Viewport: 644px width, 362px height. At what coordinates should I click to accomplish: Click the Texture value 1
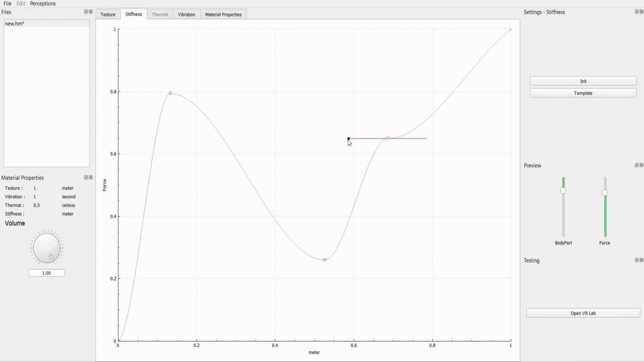[35, 188]
